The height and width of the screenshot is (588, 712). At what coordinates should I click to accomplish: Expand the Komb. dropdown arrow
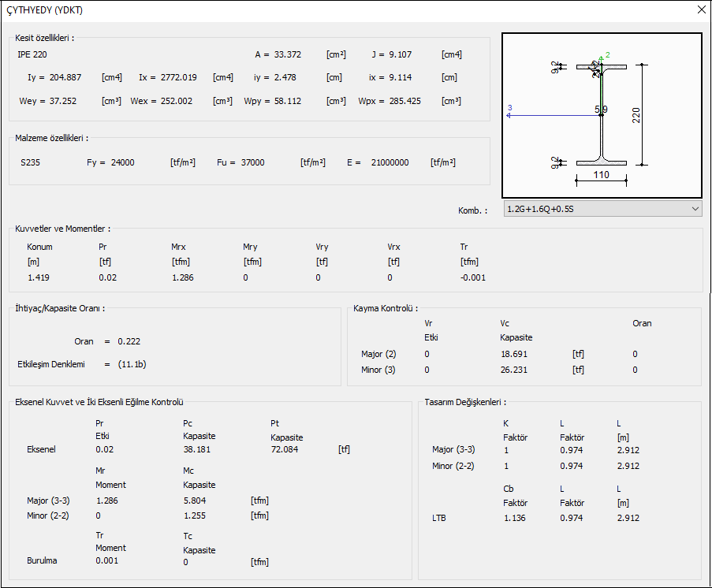695,209
